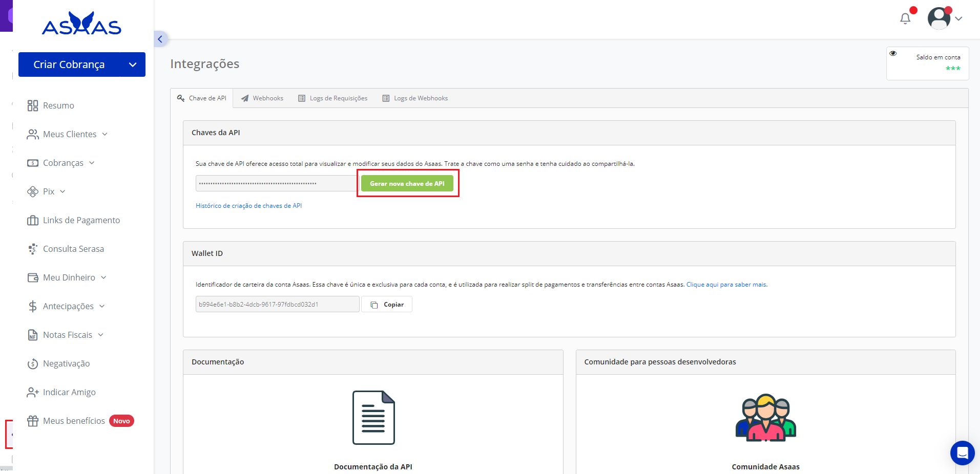Click Gerar nova chave de API
This screenshot has width=980, height=474.
coord(407,183)
